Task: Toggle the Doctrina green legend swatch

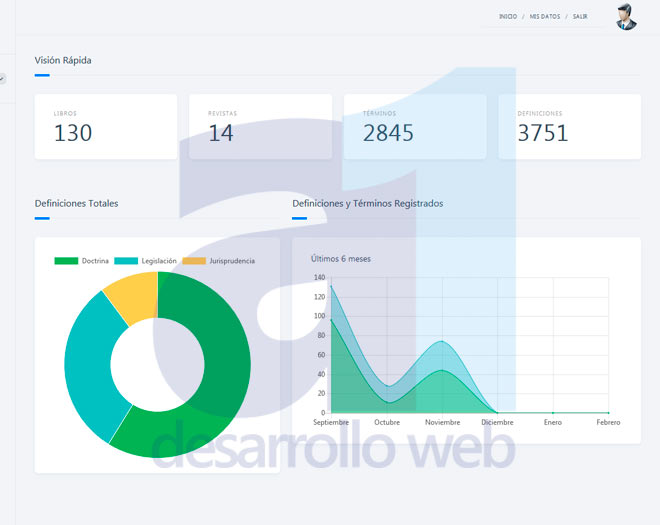Action: (x=66, y=261)
